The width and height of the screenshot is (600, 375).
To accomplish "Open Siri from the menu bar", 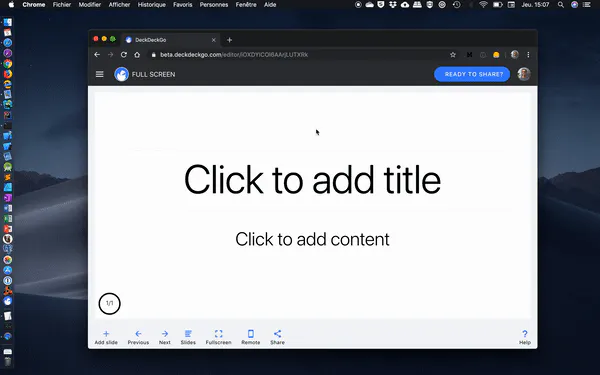I will pos(574,5).
